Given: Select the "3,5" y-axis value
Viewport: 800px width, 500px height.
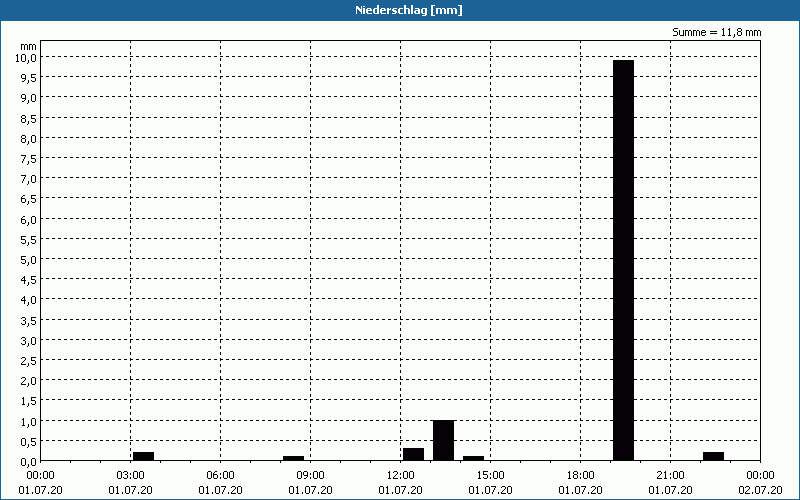Looking at the screenshot, I should pos(28,320).
